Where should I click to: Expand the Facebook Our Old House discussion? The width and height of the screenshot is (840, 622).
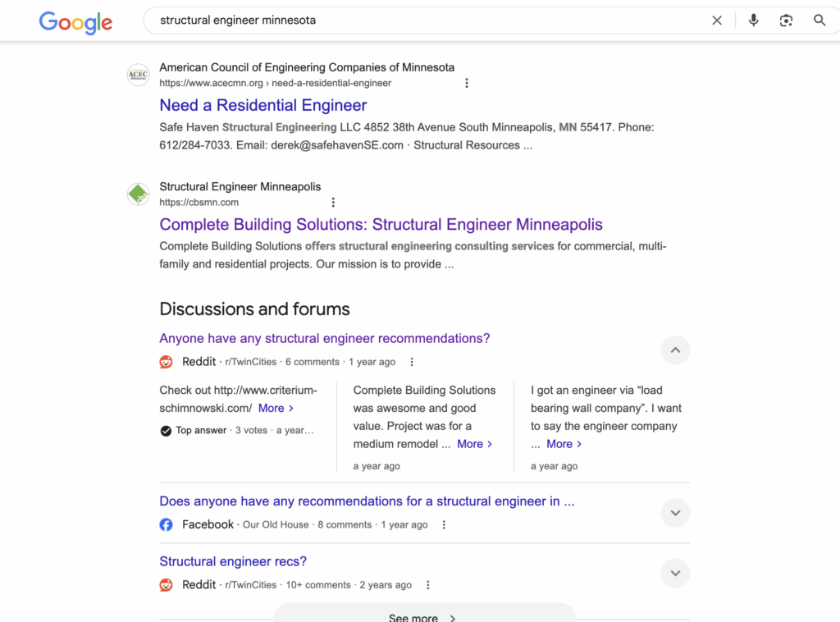click(676, 513)
